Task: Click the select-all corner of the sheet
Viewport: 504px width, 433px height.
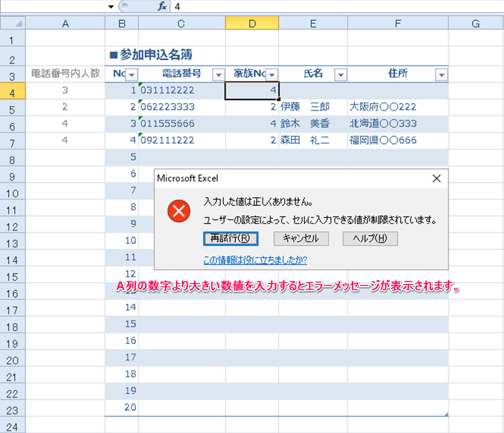Action: click(x=13, y=23)
